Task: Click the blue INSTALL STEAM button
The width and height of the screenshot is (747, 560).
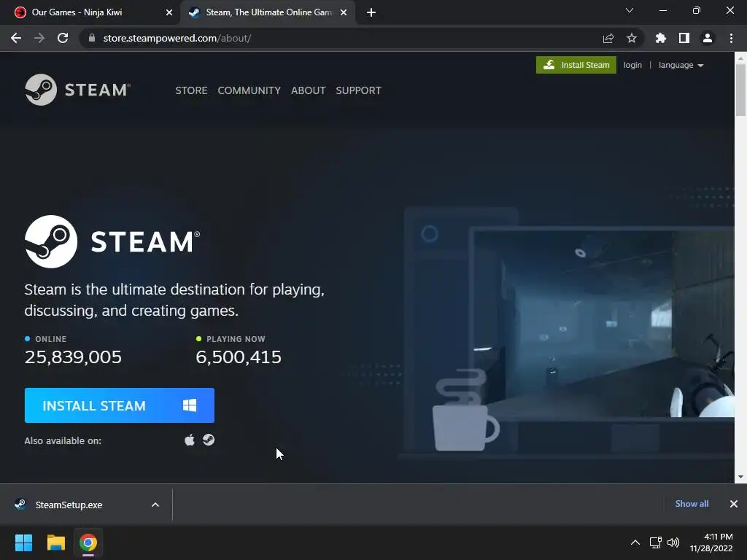Action: point(119,405)
